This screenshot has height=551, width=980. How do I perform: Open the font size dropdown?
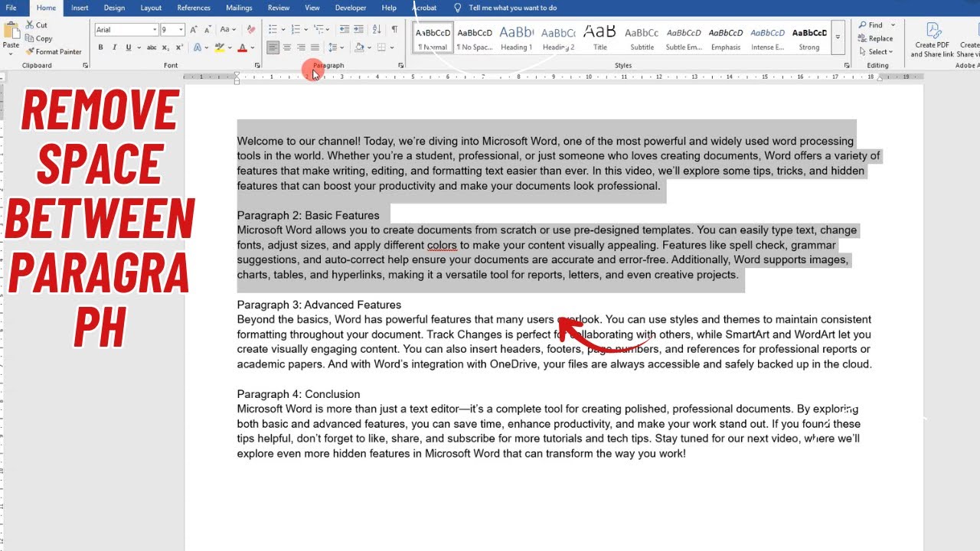point(181,30)
